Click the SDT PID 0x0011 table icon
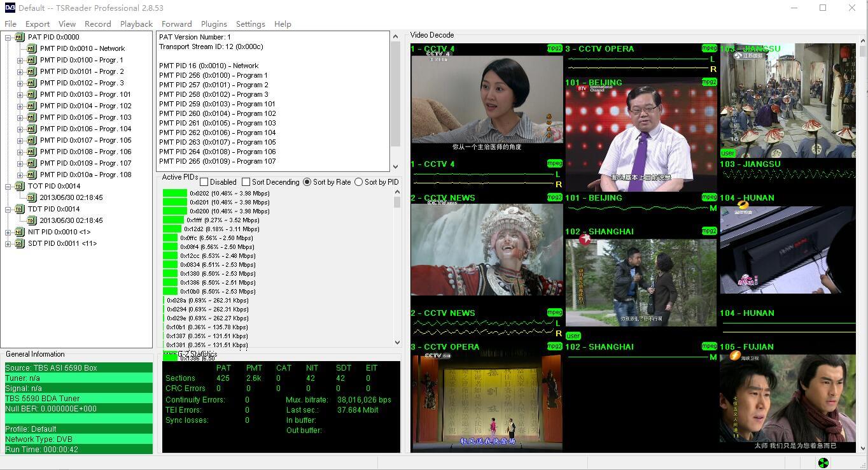The width and height of the screenshot is (868, 470). pyautogui.click(x=20, y=244)
